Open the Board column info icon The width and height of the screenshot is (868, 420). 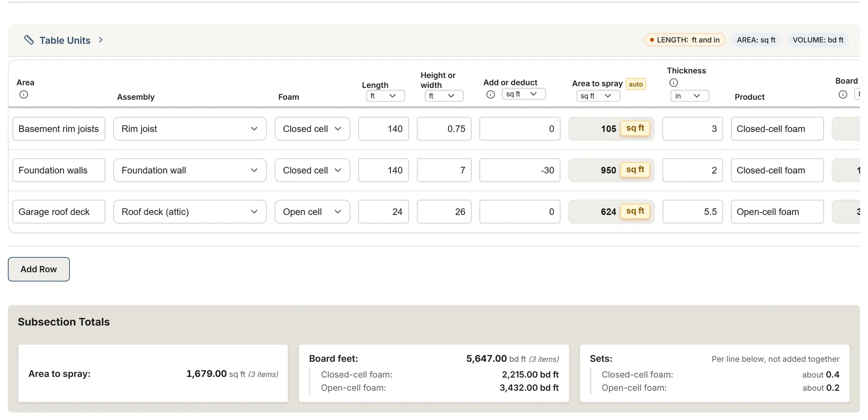[843, 95]
